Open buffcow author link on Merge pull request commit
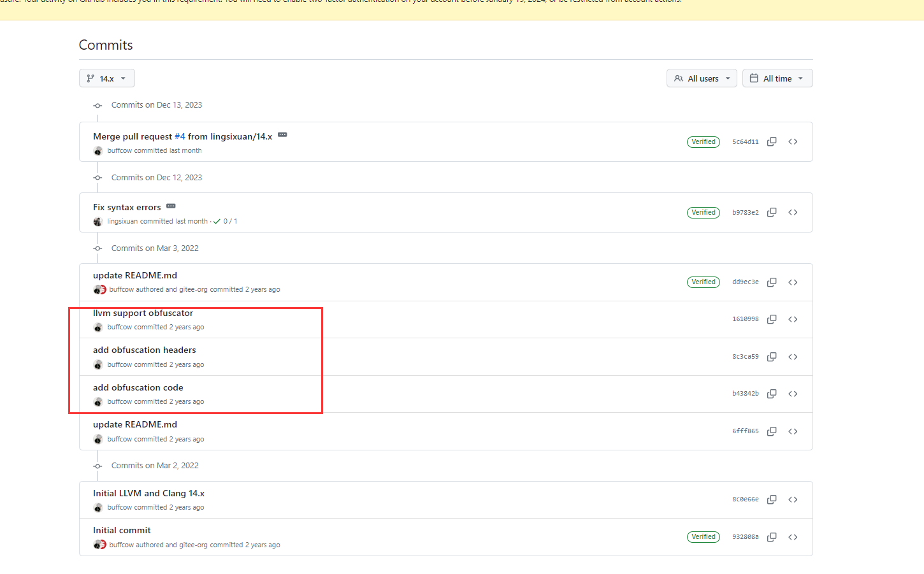Viewport: 924px width, 574px height. [x=120, y=151]
